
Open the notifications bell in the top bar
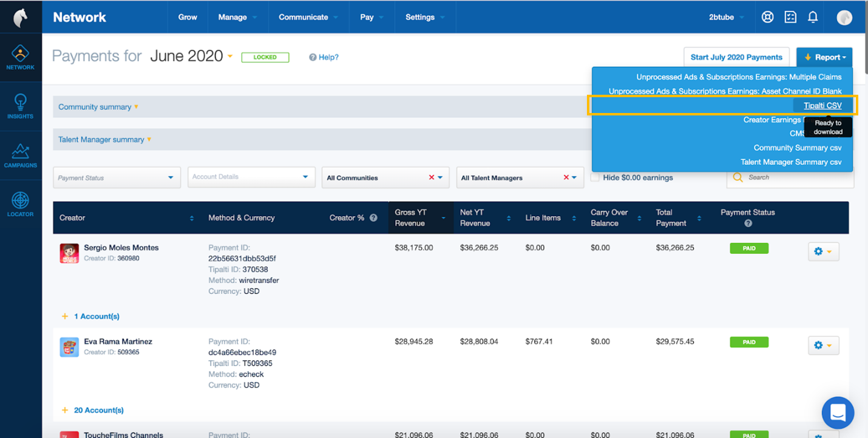(813, 17)
